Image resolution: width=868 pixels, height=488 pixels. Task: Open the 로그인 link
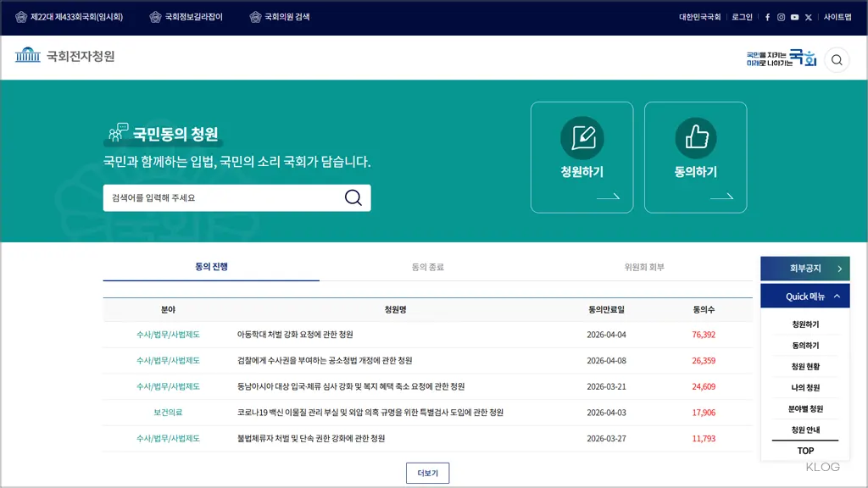tap(741, 16)
